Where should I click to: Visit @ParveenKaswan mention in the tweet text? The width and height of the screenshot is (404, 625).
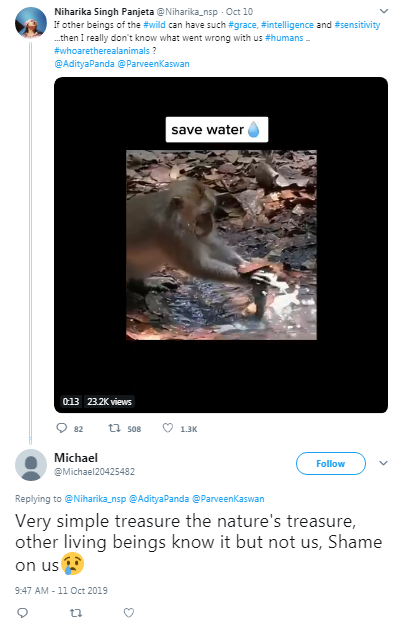[x=153, y=64]
